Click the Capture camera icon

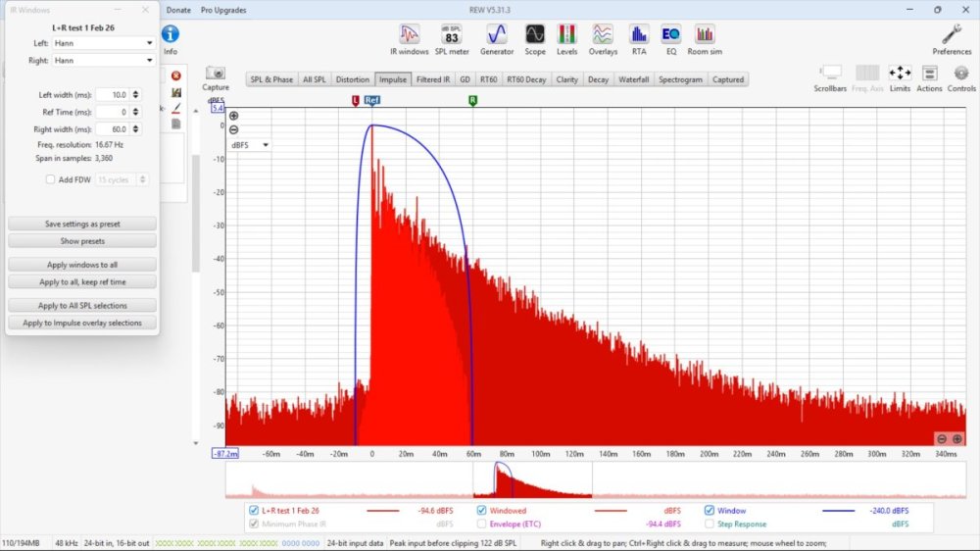(x=216, y=75)
